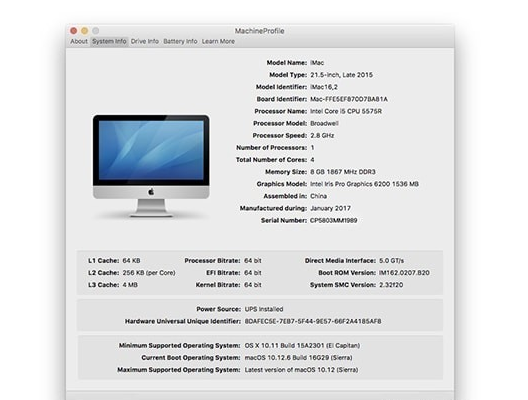Close the MachineProfile window with red button
The height and width of the screenshot is (400, 528).
73,31
